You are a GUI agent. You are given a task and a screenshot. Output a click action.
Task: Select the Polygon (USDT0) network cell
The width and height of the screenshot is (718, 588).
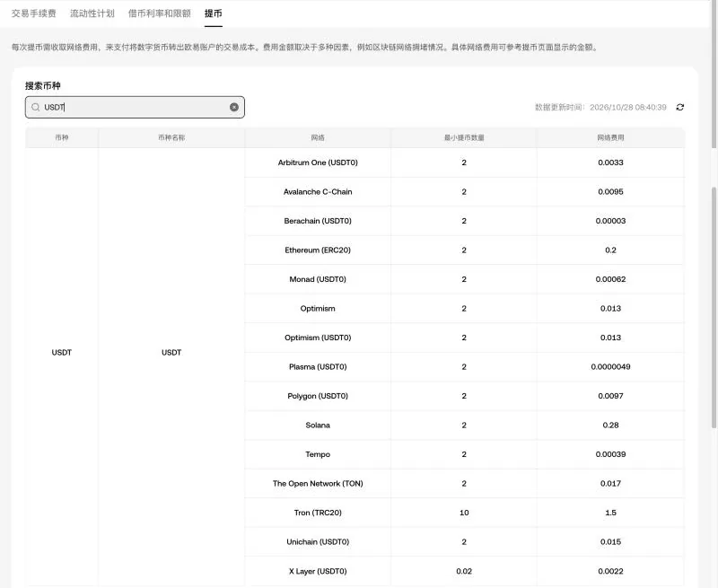[x=318, y=396]
